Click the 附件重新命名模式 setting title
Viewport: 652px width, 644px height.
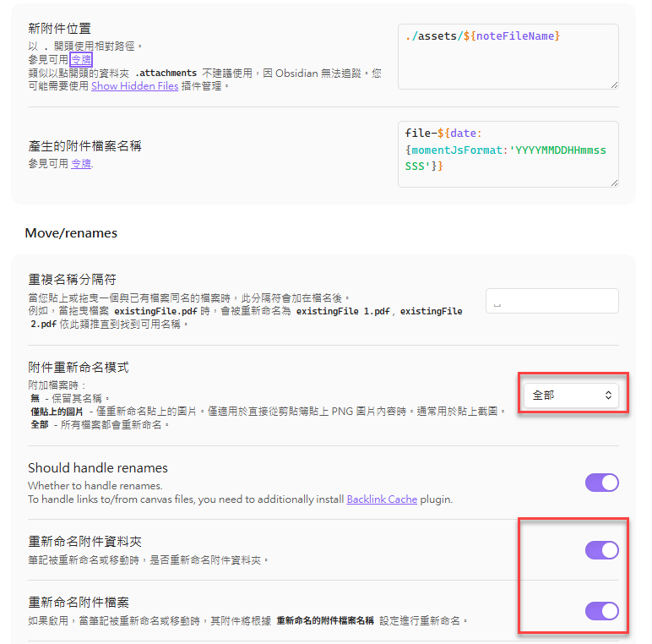(x=79, y=368)
